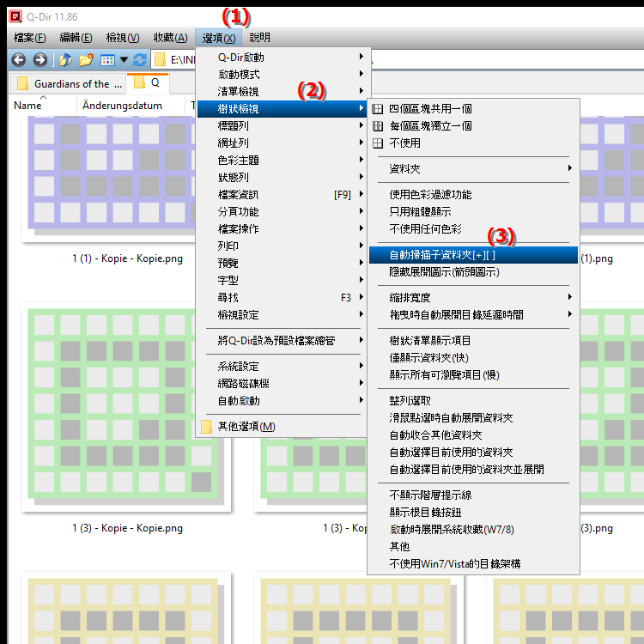Open the 網路磁碟機 submenu
Image resolution: width=644 pixels, height=644 pixels.
coord(282,384)
